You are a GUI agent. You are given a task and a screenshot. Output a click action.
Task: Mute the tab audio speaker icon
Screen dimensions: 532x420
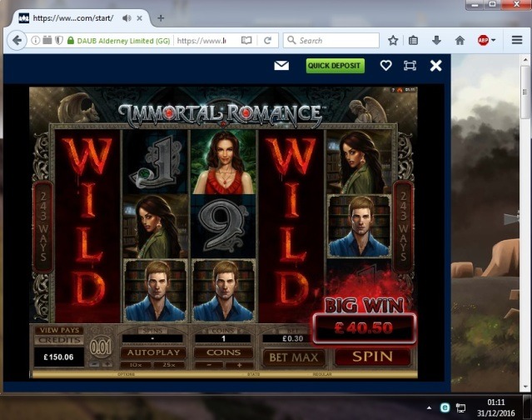pos(127,18)
